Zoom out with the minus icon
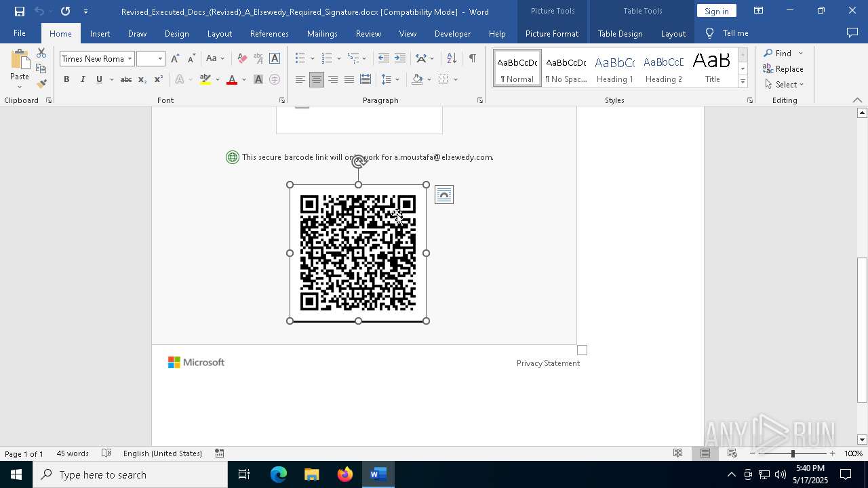Screen dimensions: 868x488 click(753, 453)
